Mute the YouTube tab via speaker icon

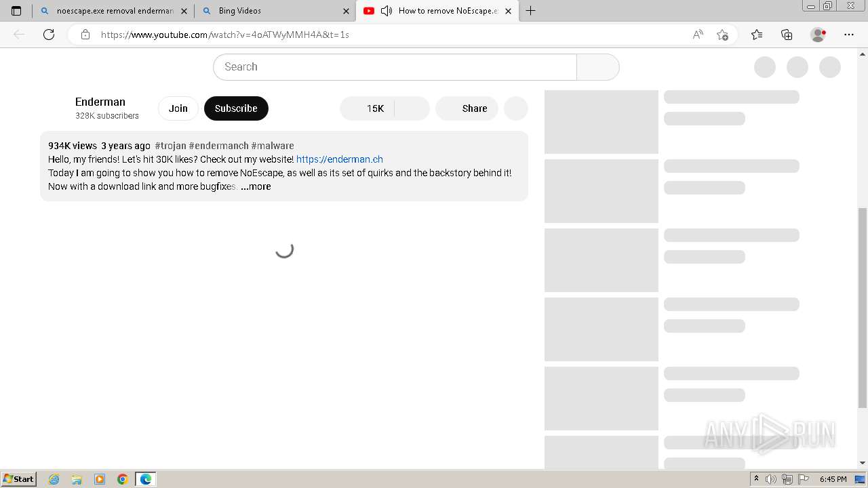(387, 11)
